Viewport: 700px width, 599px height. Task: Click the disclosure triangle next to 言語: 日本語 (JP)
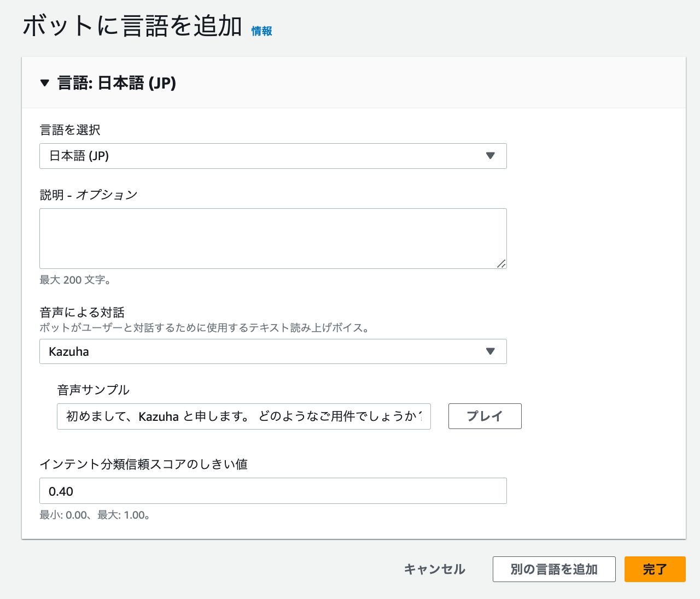point(45,84)
